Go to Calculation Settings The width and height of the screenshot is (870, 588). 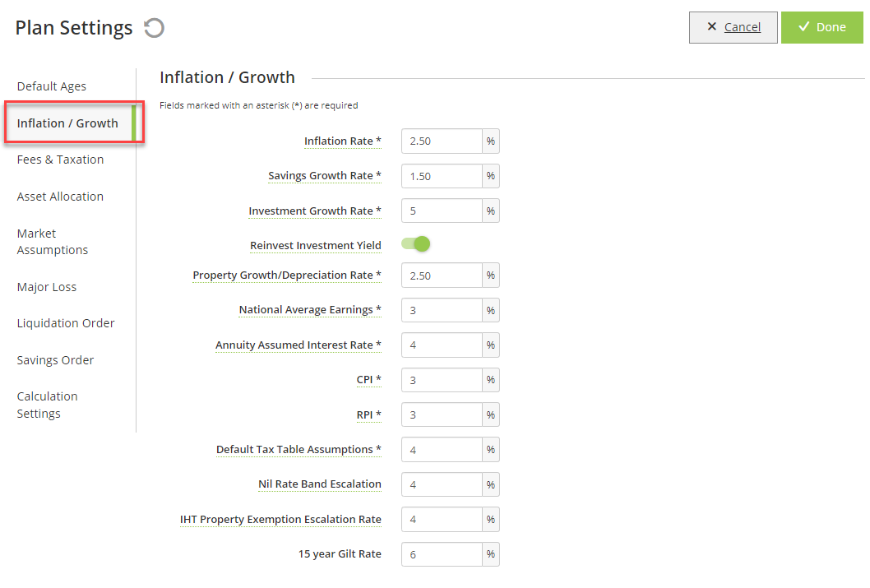47,405
